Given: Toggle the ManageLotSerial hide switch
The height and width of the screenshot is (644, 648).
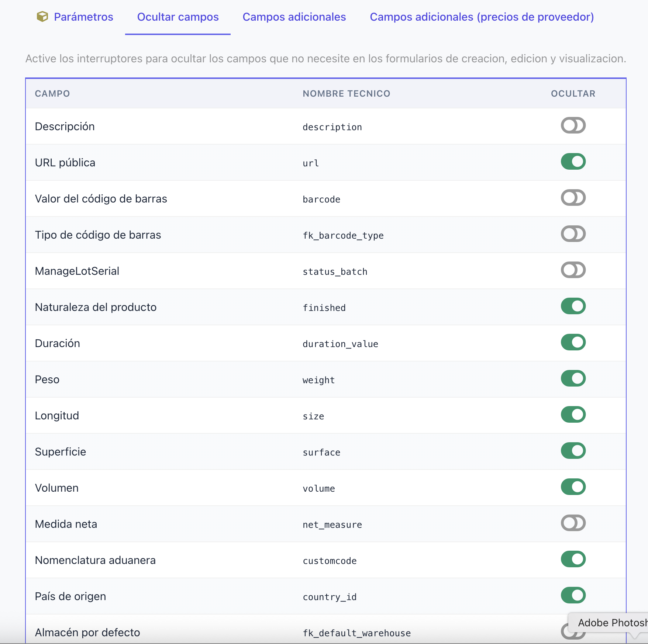Looking at the screenshot, I should [x=573, y=270].
